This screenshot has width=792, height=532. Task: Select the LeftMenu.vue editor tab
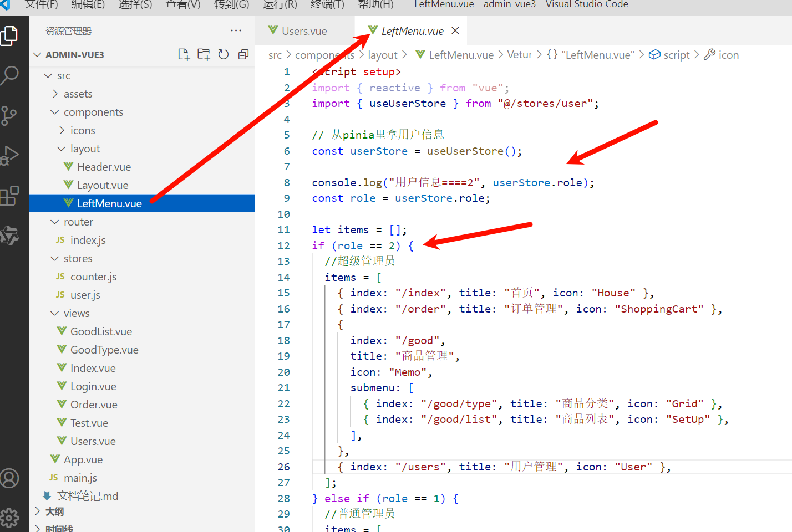[x=412, y=31]
